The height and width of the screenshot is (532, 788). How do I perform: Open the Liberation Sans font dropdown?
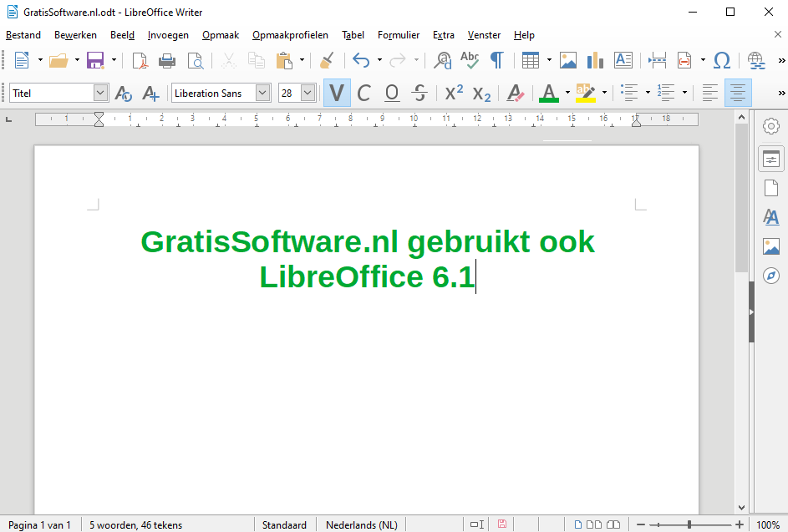[x=262, y=93]
